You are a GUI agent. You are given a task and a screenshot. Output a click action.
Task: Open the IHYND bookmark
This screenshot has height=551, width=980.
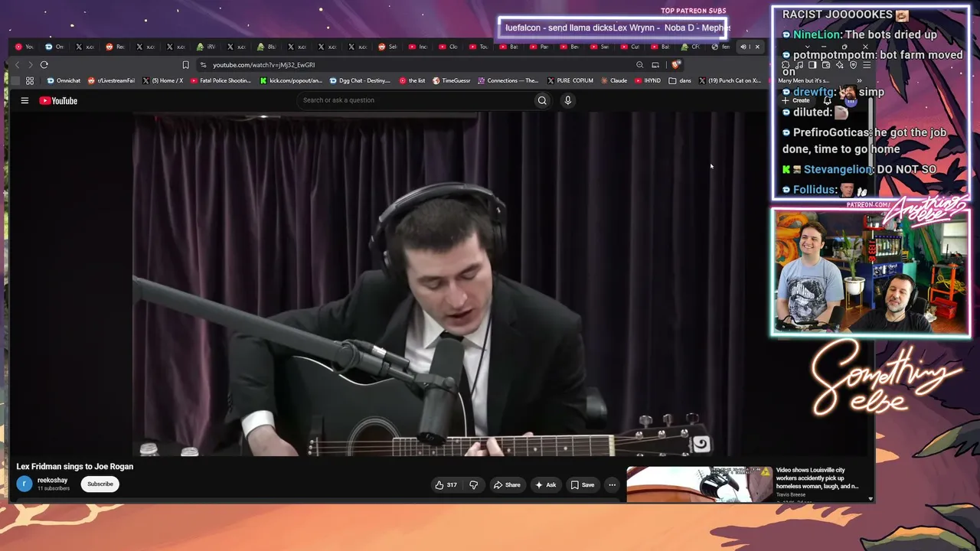647,80
